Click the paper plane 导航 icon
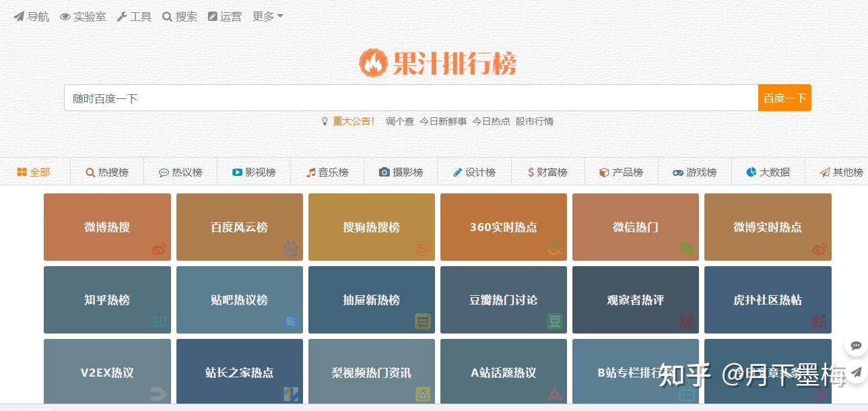Viewport: 868px width, 411px height. [x=19, y=16]
